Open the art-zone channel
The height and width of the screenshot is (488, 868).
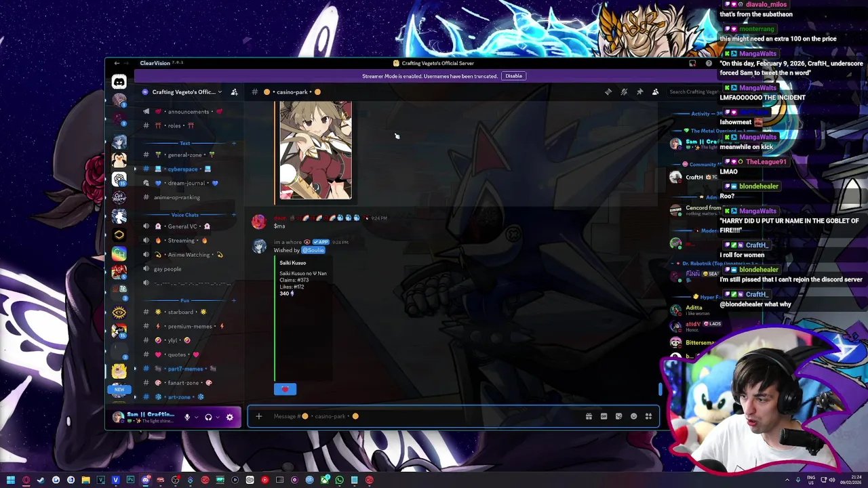point(187,397)
